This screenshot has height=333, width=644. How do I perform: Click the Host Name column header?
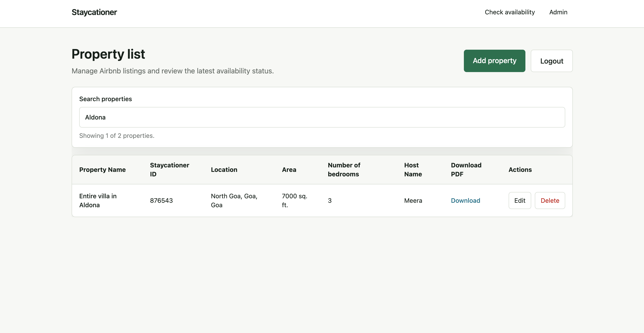pos(413,170)
